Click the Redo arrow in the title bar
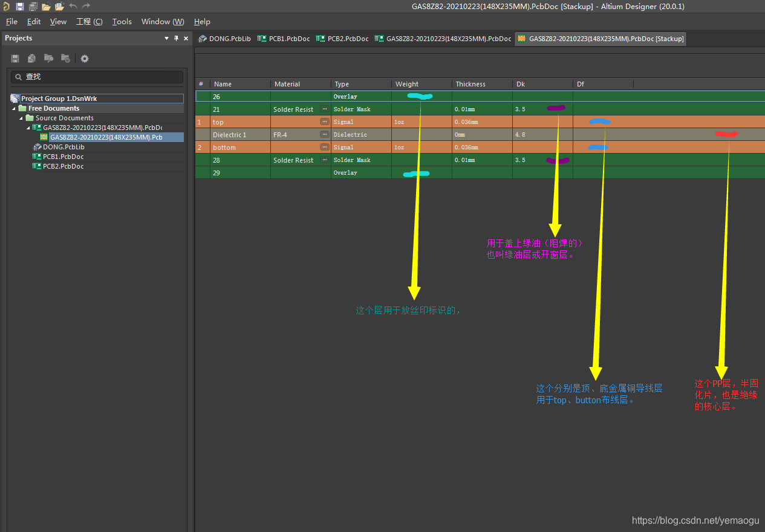 coord(86,6)
